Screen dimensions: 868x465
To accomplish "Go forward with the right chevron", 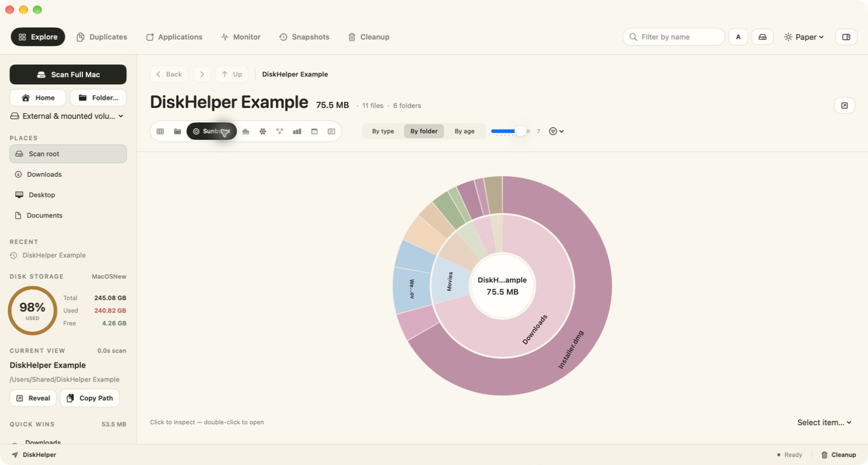I will click(201, 74).
